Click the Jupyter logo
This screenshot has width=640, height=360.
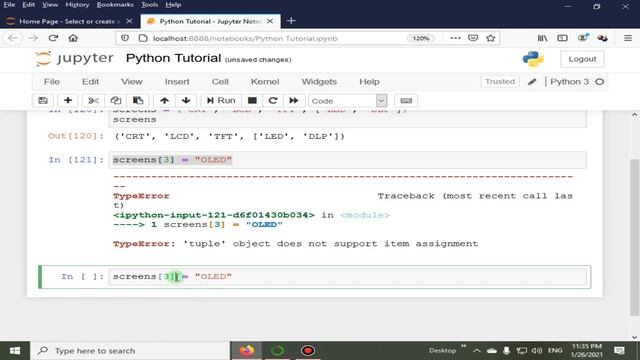[x=74, y=58]
